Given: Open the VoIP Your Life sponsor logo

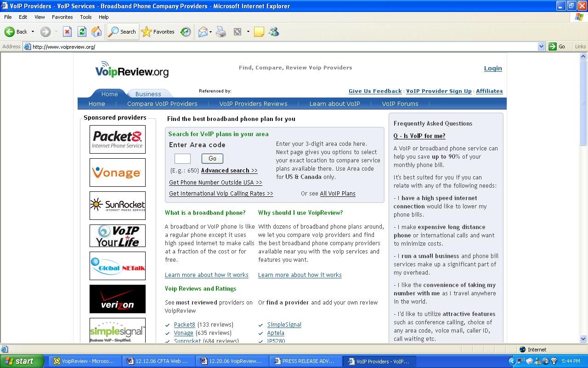Looking at the screenshot, I should [x=118, y=236].
